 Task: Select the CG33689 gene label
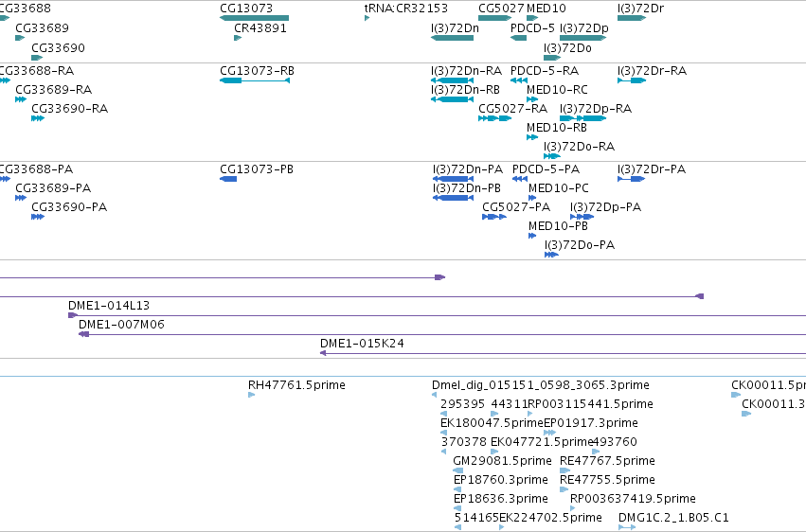point(43,27)
